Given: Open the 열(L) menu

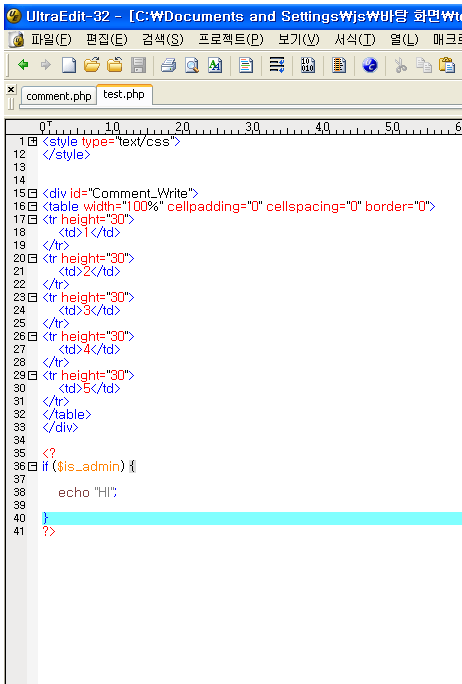Looking at the screenshot, I should (404, 40).
